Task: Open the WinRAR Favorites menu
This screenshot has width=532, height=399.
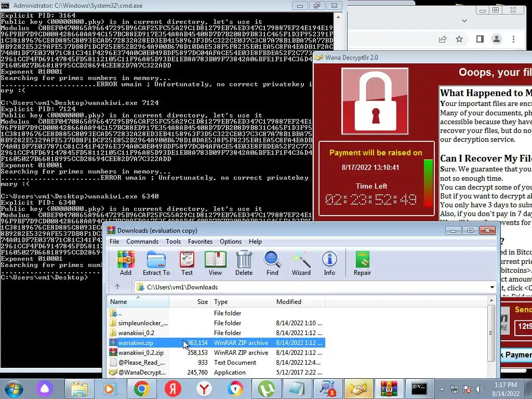Action: pyautogui.click(x=200, y=241)
